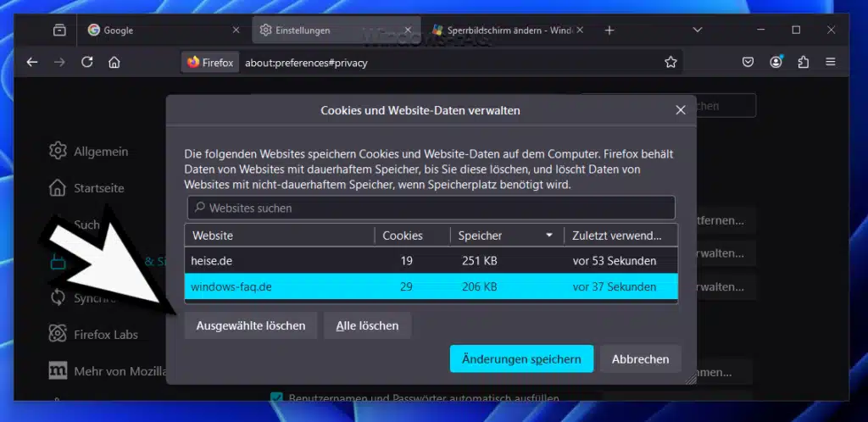Toggle Benutzernamen und Passwörter automatisch ausfüllen checkbox

[277, 397]
